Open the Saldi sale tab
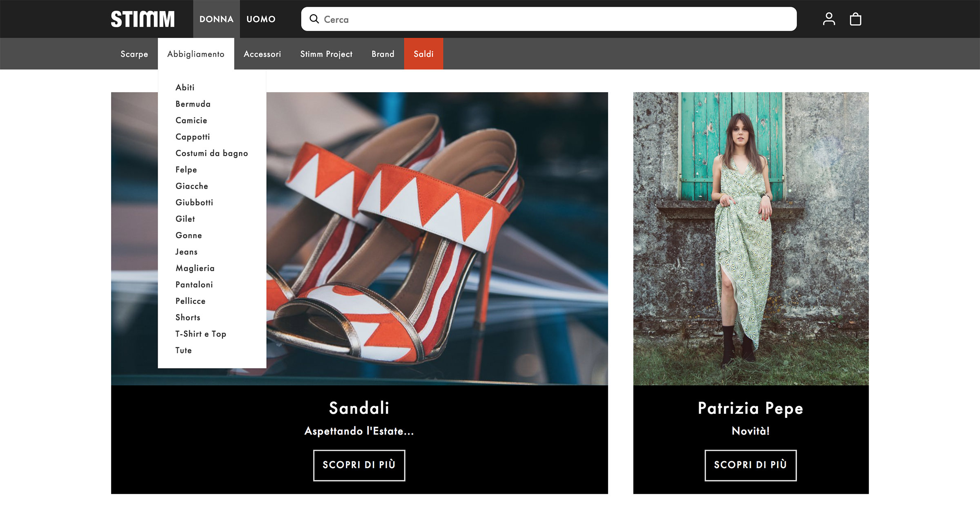The image size is (980, 518). coord(423,54)
